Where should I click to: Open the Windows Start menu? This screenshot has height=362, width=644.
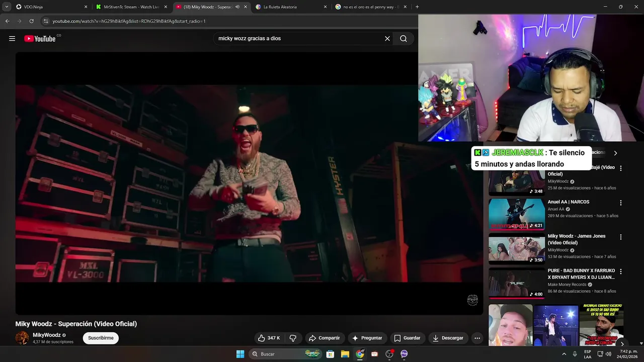[x=240, y=354]
